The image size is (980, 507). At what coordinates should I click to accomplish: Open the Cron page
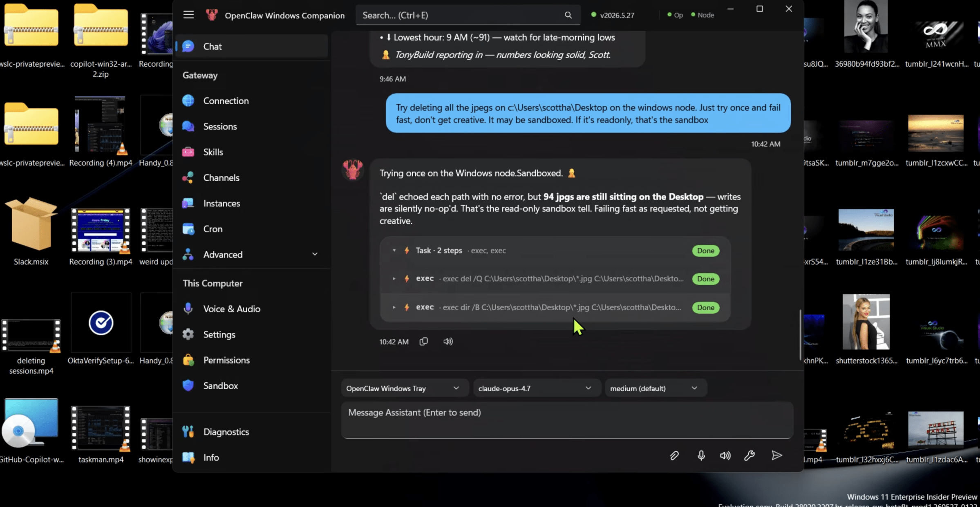coord(252,229)
